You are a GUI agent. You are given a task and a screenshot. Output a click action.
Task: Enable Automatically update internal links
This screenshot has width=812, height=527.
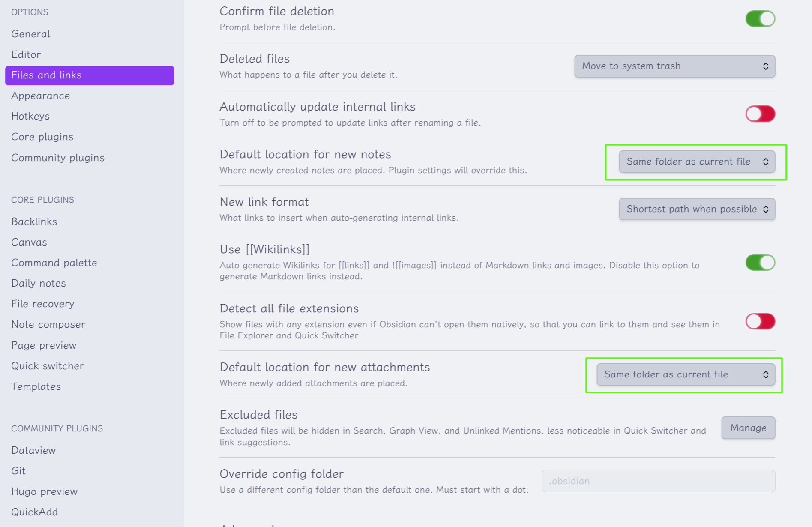pyautogui.click(x=760, y=114)
